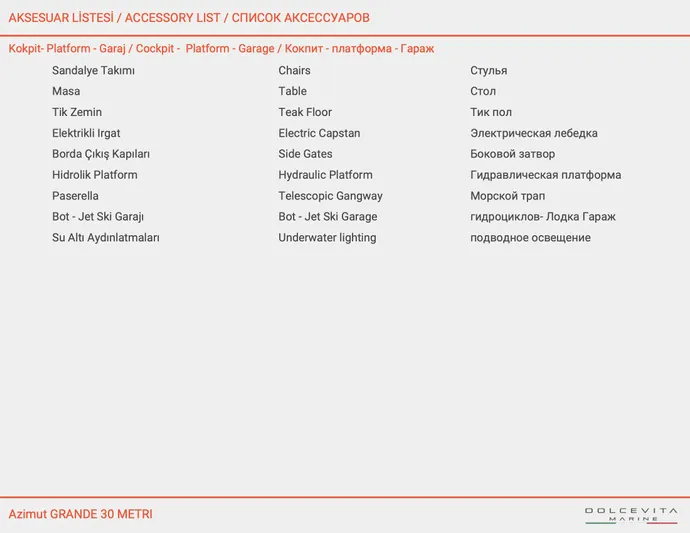Click the Accessory List page heading
Screen dimensions: 690x533
(189, 18)
